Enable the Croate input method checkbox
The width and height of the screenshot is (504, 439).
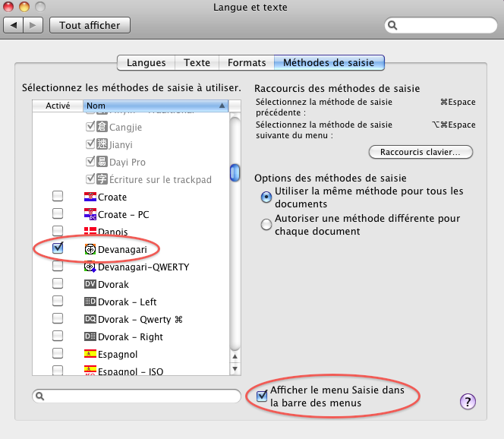coord(58,197)
